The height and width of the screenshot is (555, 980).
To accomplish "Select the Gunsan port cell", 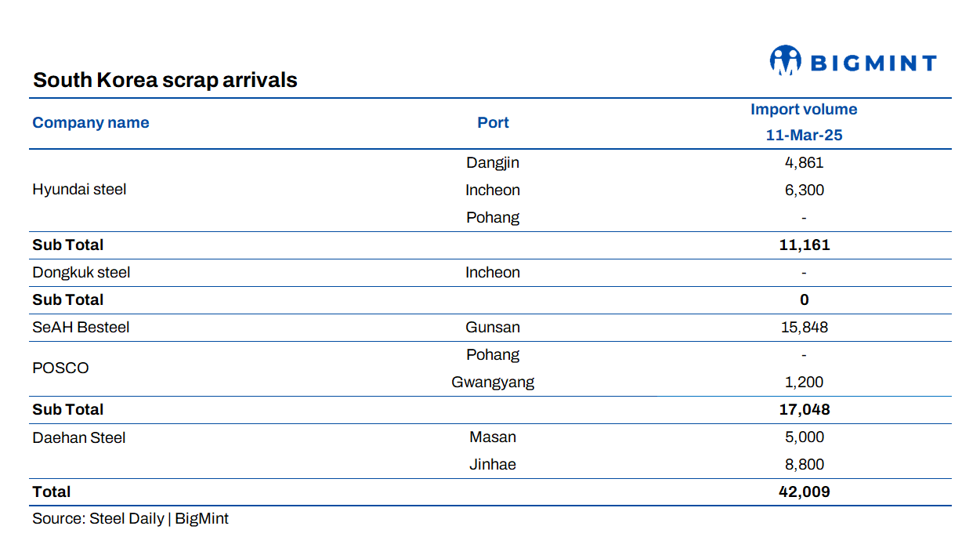I will [493, 327].
